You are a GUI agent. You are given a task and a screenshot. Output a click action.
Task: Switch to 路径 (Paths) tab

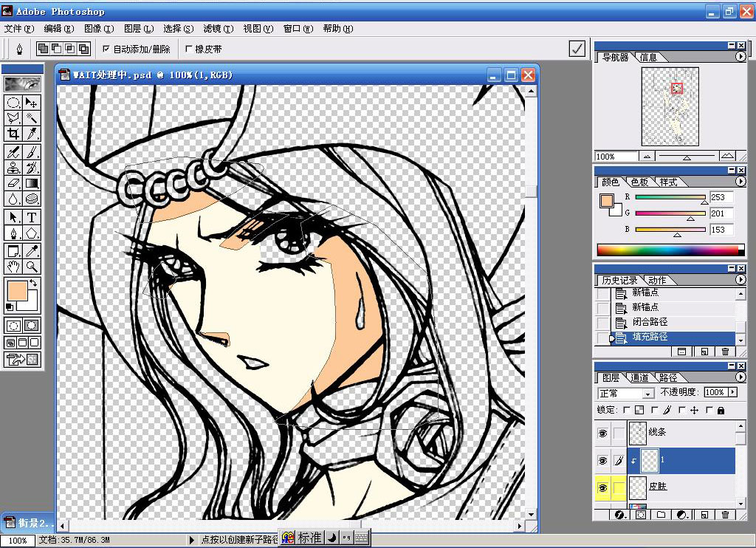tap(667, 377)
